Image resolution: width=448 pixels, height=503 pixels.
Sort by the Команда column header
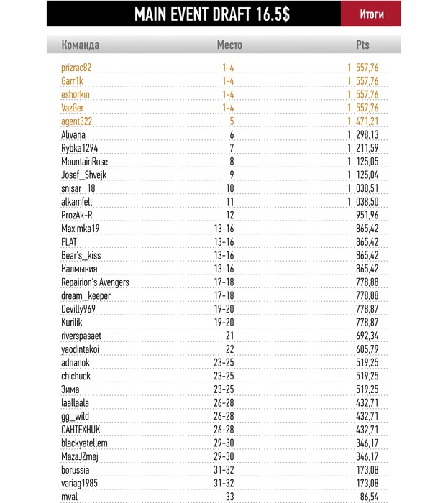coord(81,45)
